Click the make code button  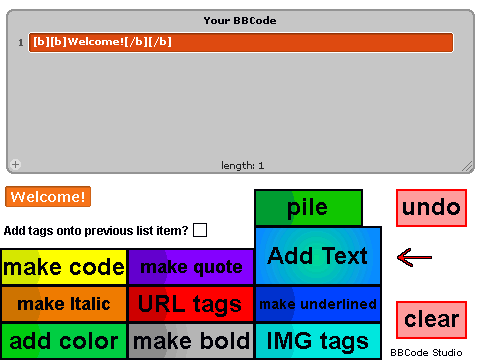(x=64, y=267)
